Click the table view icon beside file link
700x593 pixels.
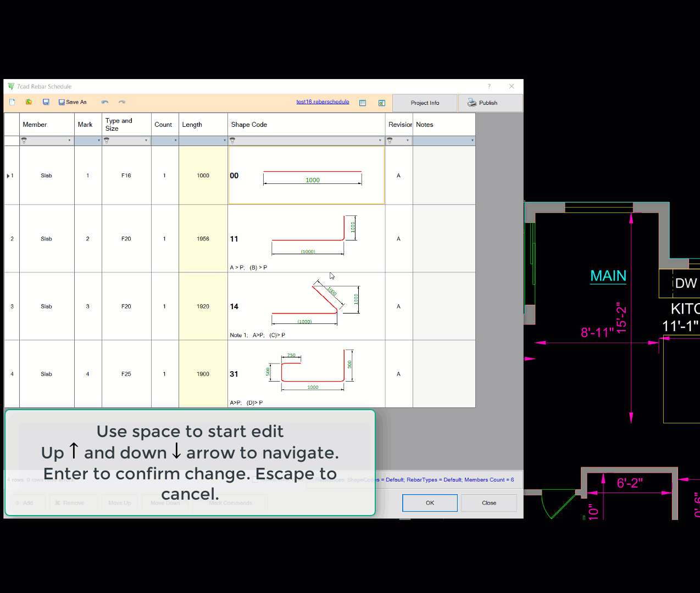(x=363, y=103)
